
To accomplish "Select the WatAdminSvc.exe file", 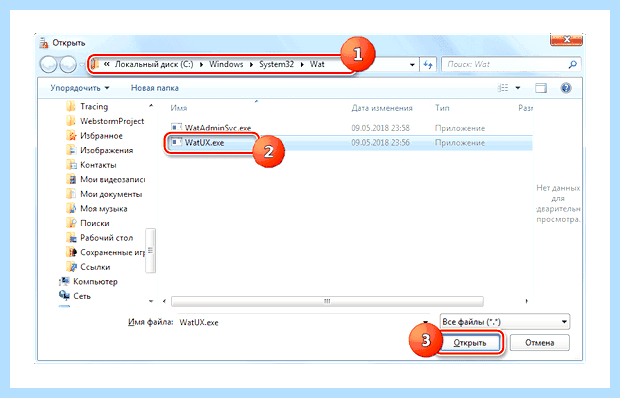I will [218, 128].
